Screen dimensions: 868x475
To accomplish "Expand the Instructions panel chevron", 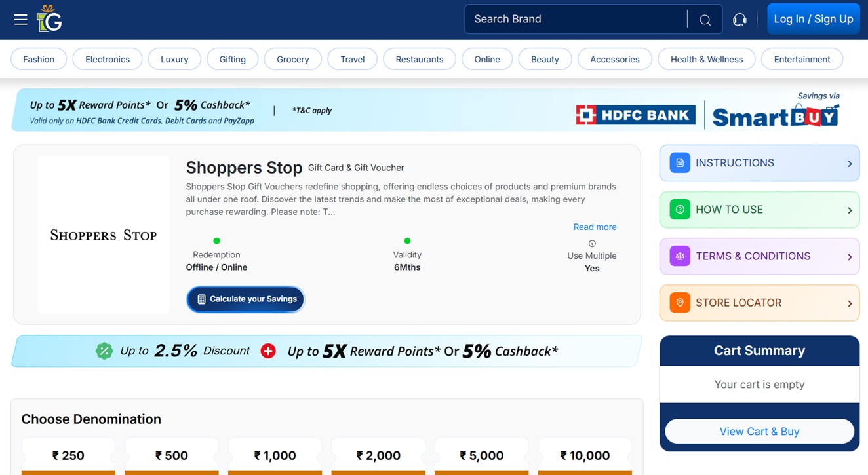I will click(x=850, y=164).
